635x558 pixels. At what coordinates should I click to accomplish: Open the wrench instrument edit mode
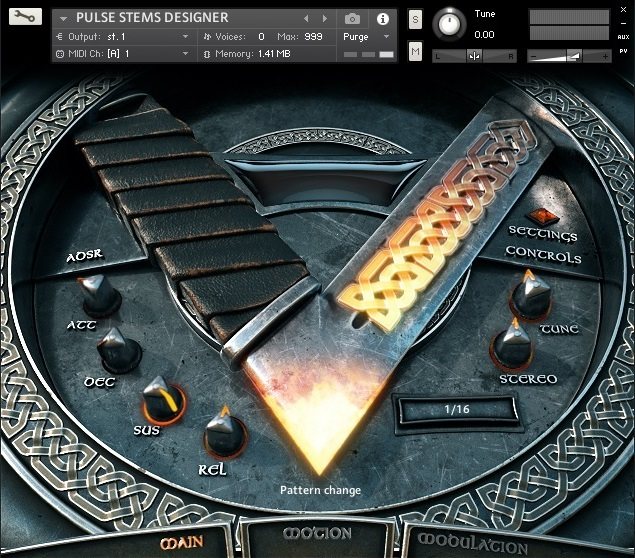tap(25, 17)
